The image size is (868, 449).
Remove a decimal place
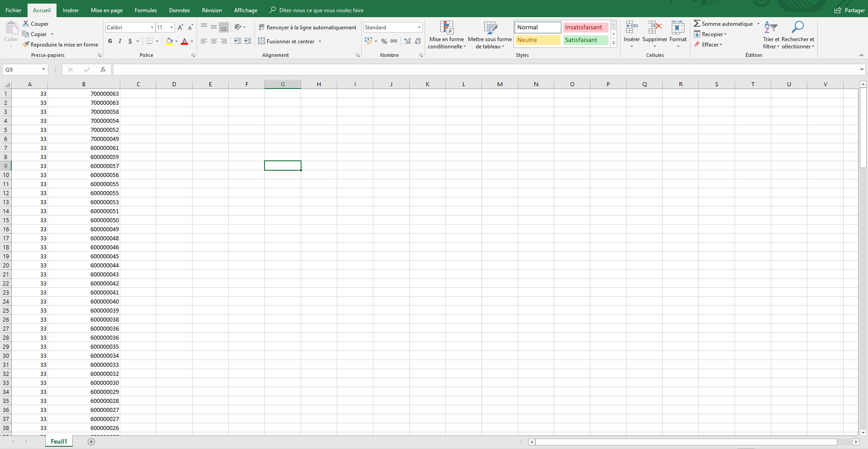click(418, 41)
